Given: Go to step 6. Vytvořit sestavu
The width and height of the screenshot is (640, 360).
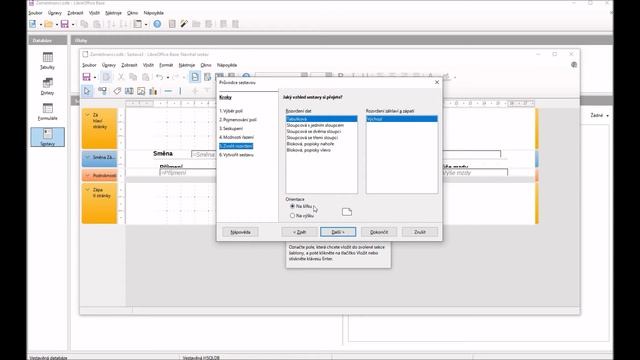Looking at the screenshot, I should [236, 155].
